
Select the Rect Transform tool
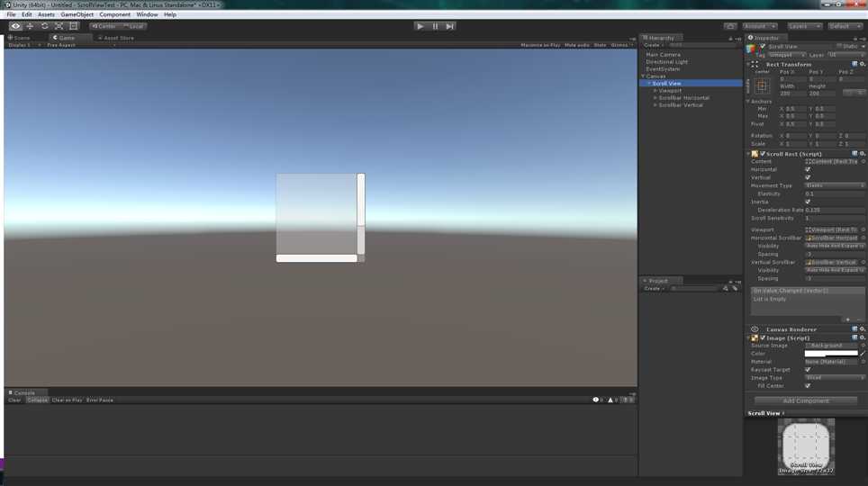73,26
